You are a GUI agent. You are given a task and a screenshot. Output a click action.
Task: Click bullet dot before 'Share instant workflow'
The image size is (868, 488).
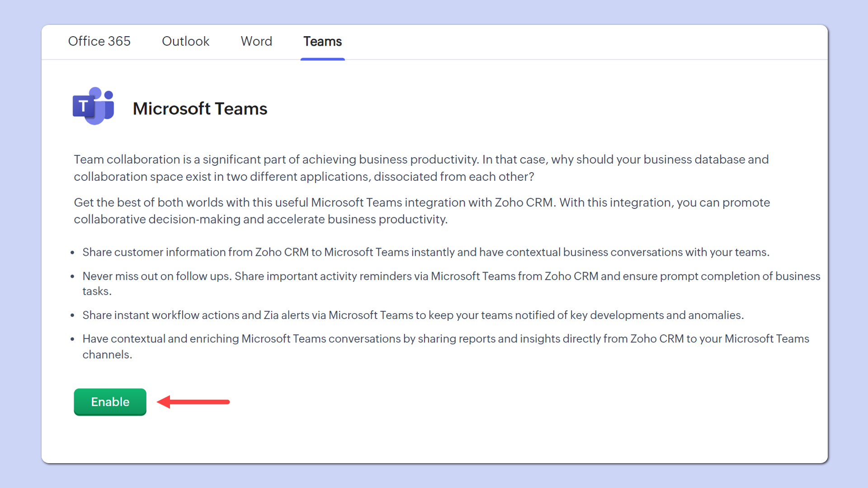(x=72, y=315)
